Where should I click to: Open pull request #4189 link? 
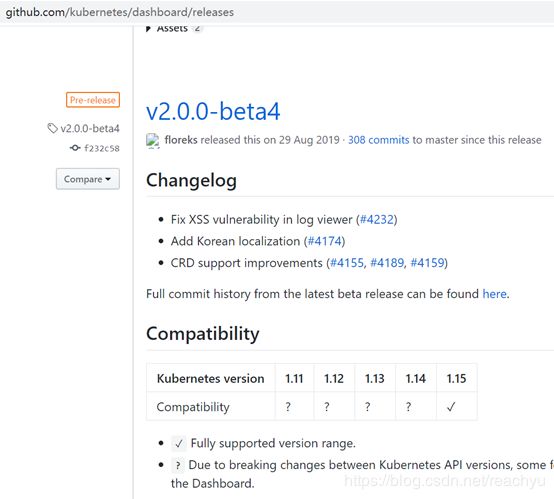[387, 263]
